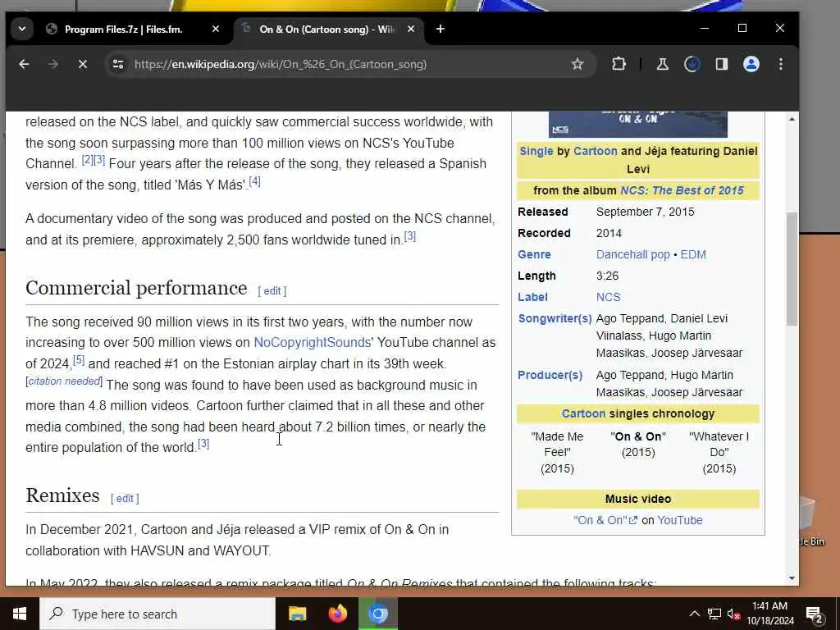Open Chrome taskbar icon
The height and width of the screenshot is (630, 840).
tap(377, 614)
